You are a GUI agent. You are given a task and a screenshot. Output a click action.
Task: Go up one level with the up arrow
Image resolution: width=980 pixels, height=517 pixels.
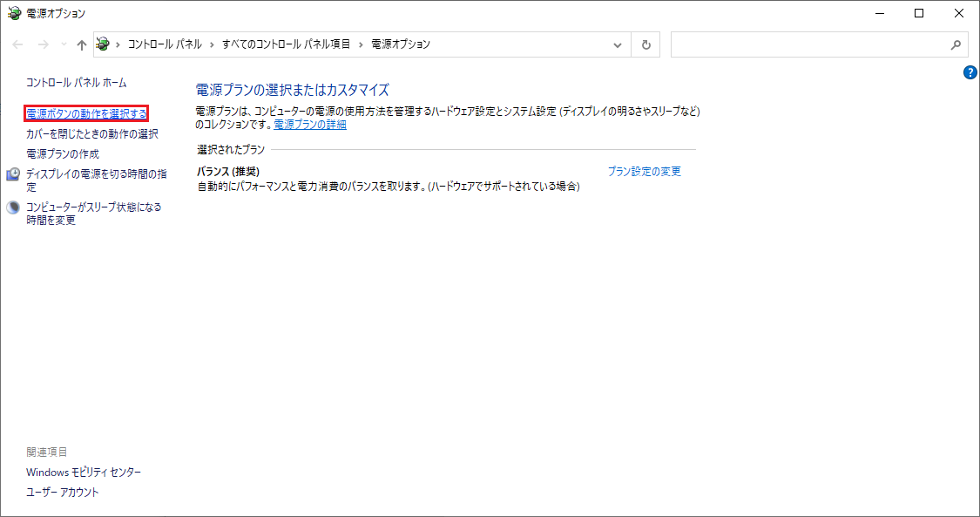(81, 44)
